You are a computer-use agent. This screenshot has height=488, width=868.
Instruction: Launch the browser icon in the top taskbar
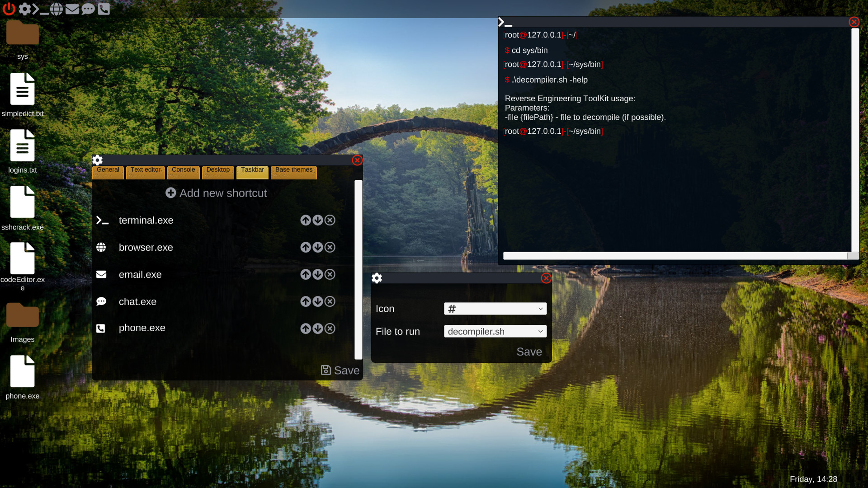[x=57, y=9]
